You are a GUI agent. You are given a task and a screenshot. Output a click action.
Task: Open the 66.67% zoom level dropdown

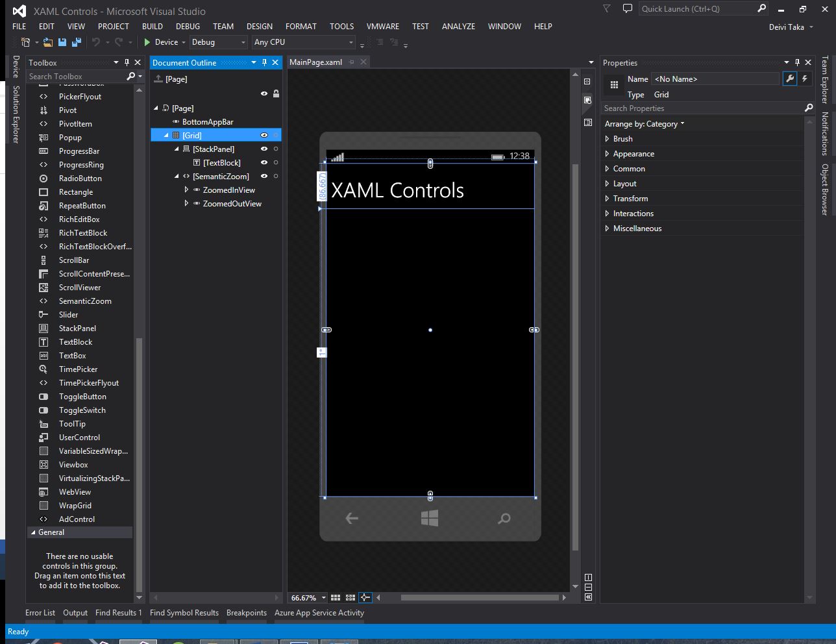323,598
